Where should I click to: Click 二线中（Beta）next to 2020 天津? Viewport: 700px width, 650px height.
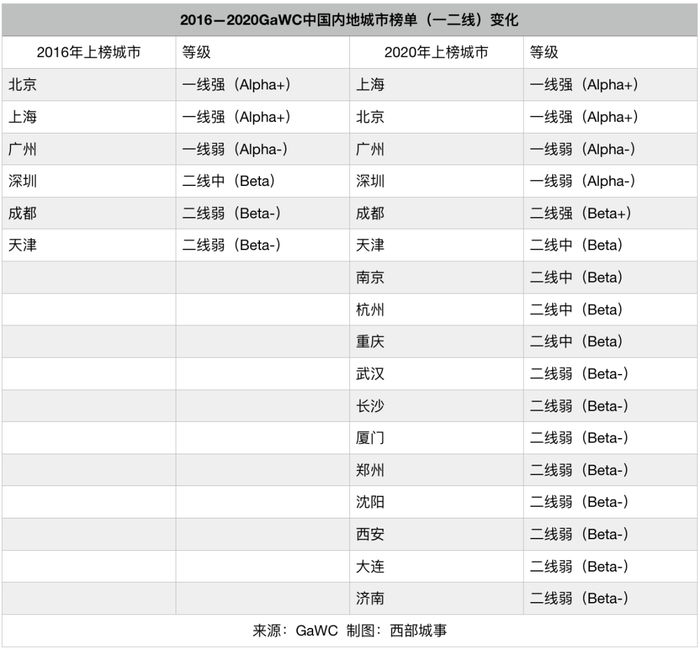pos(576,245)
